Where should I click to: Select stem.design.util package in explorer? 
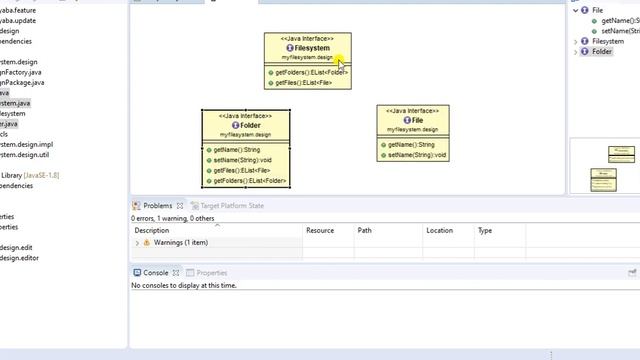(24, 155)
